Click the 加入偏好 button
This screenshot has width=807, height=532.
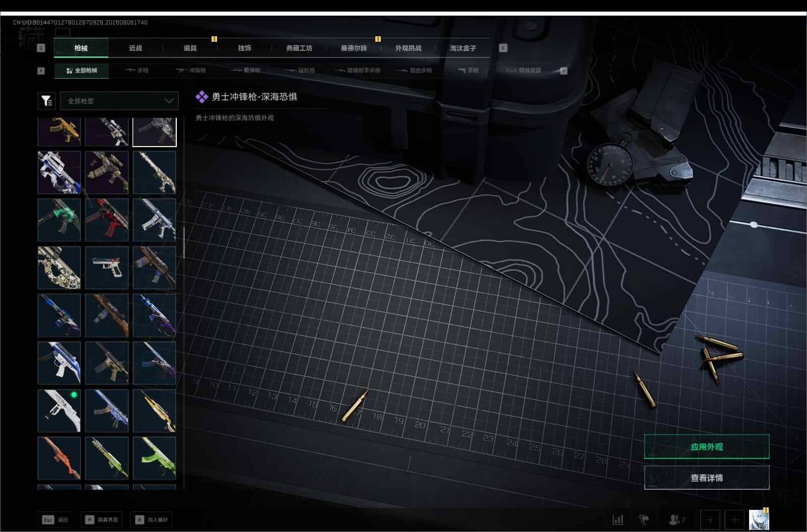(152, 519)
